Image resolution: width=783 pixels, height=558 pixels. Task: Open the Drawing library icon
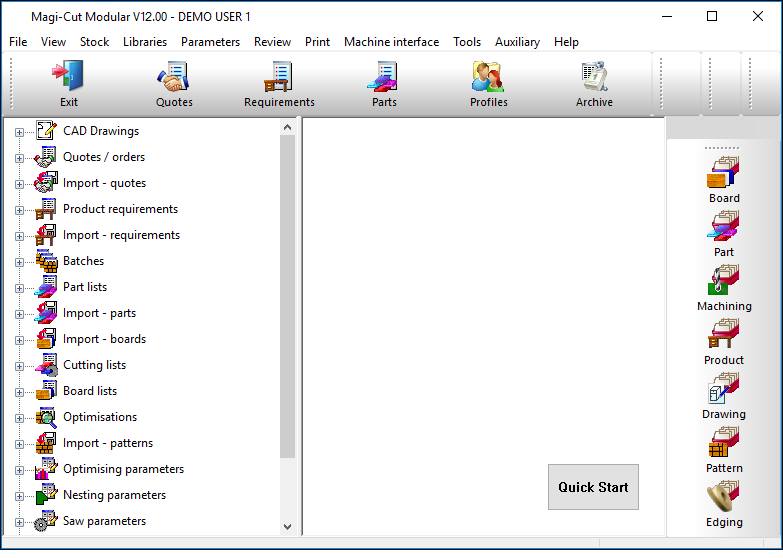[724, 388]
